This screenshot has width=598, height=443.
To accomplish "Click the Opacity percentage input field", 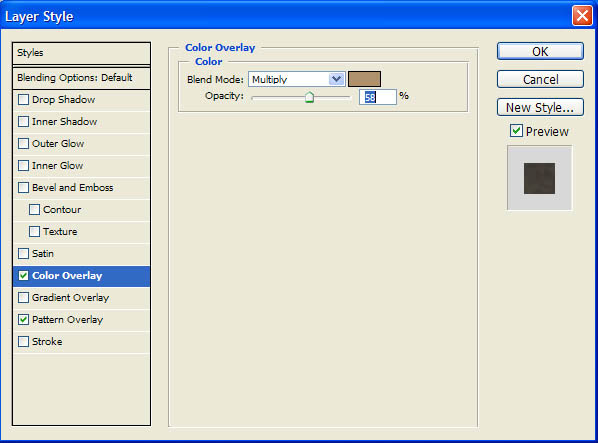I will pyautogui.click(x=378, y=97).
